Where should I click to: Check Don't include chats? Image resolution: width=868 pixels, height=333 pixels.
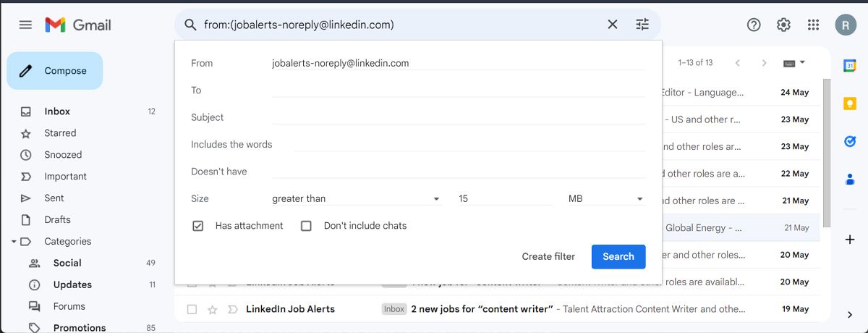coord(306,226)
